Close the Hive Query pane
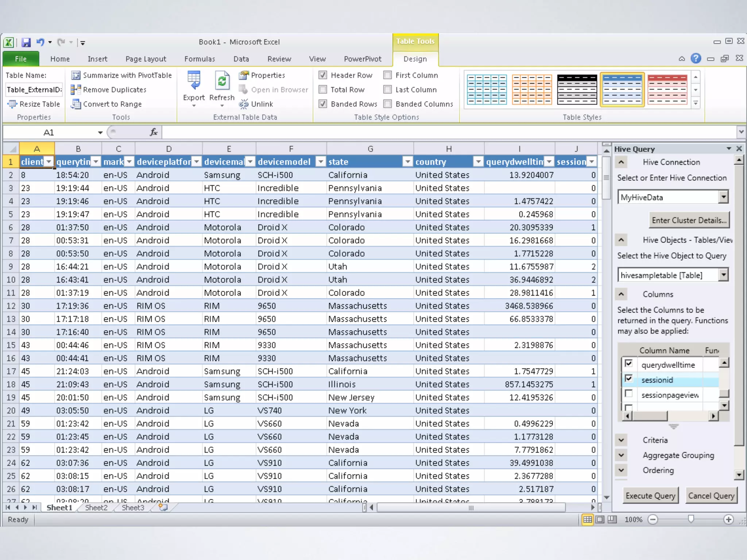 [739, 149]
